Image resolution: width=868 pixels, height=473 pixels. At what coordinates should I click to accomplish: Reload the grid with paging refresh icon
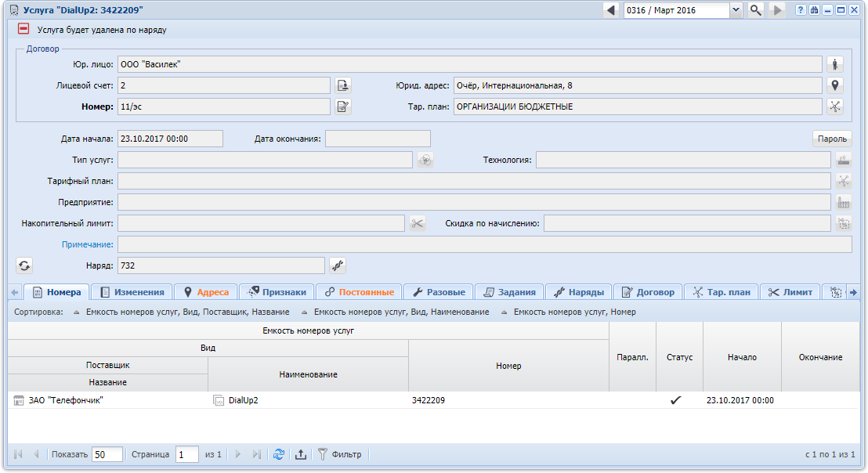click(x=279, y=454)
